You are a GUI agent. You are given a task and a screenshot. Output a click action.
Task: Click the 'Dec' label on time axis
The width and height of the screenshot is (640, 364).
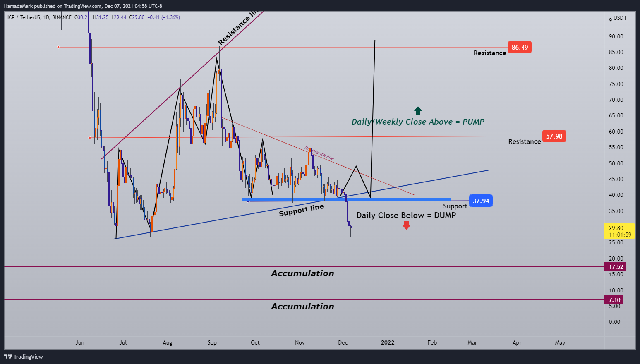pyautogui.click(x=343, y=342)
